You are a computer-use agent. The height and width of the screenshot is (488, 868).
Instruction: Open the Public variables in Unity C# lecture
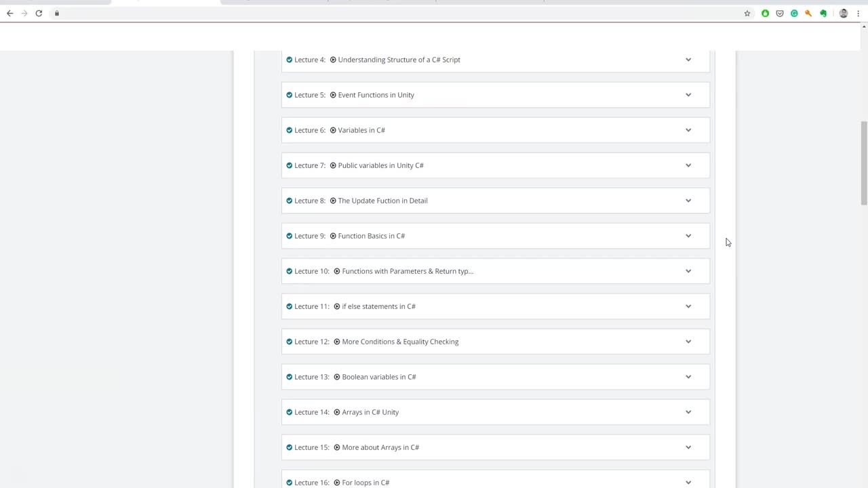click(380, 165)
